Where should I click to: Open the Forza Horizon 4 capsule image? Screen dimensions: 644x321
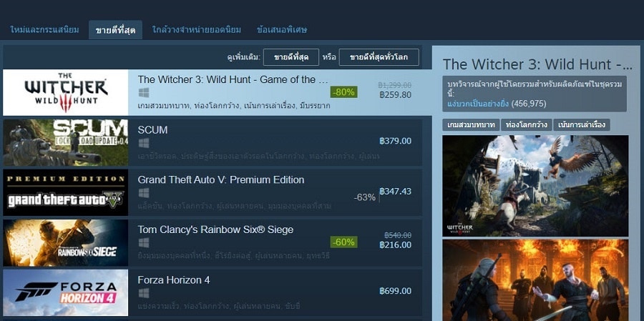66,292
